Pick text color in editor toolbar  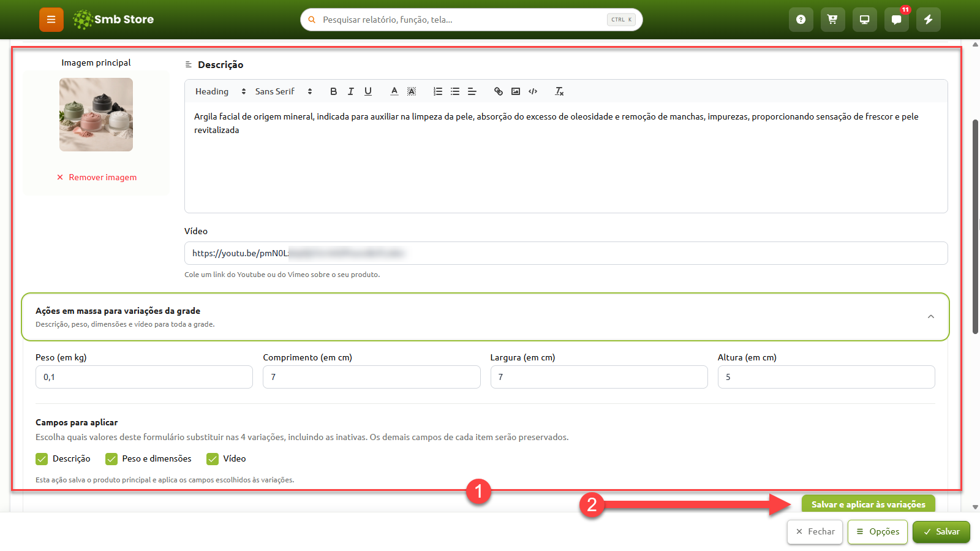(x=394, y=91)
